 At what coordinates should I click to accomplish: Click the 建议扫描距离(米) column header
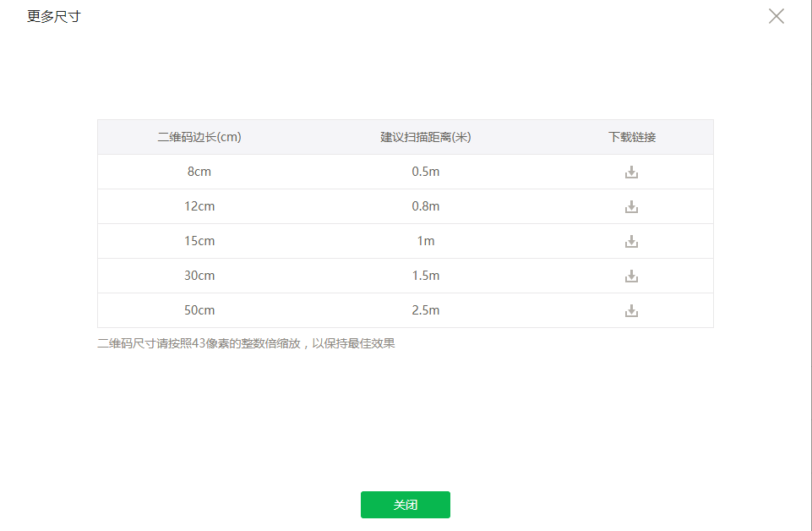tap(426, 137)
